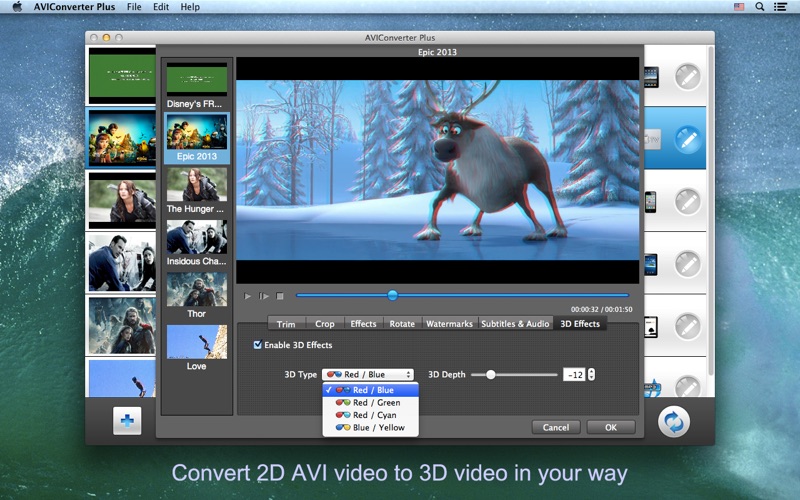Viewport: 800px width, 500px height.
Task: Click the play button under the video preview
Action: [x=247, y=296]
